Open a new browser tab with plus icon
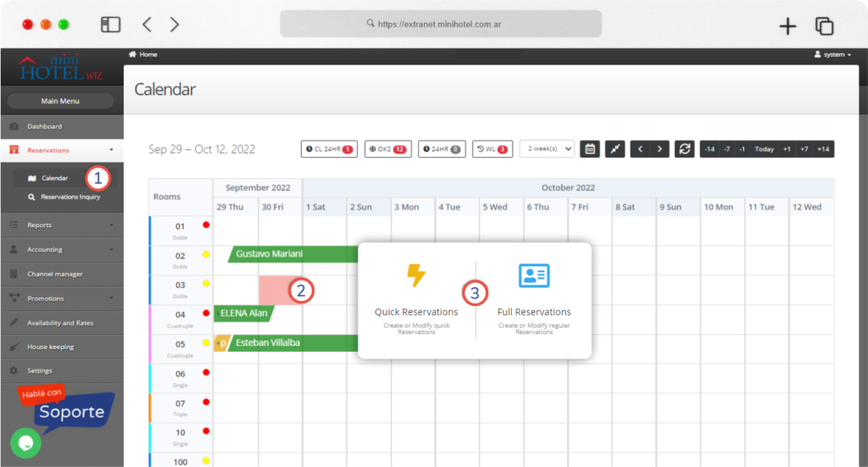This screenshot has height=467, width=868. pyautogui.click(x=787, y=26)
